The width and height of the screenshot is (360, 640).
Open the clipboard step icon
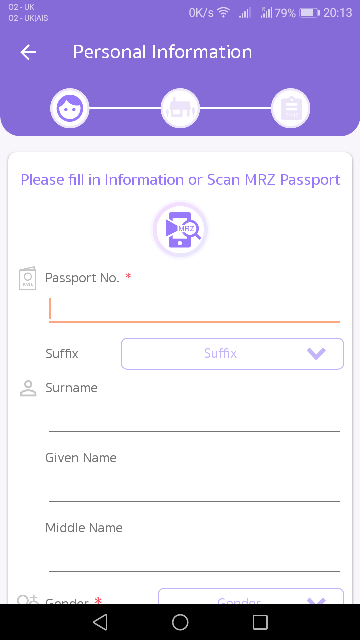click(291, 108)
